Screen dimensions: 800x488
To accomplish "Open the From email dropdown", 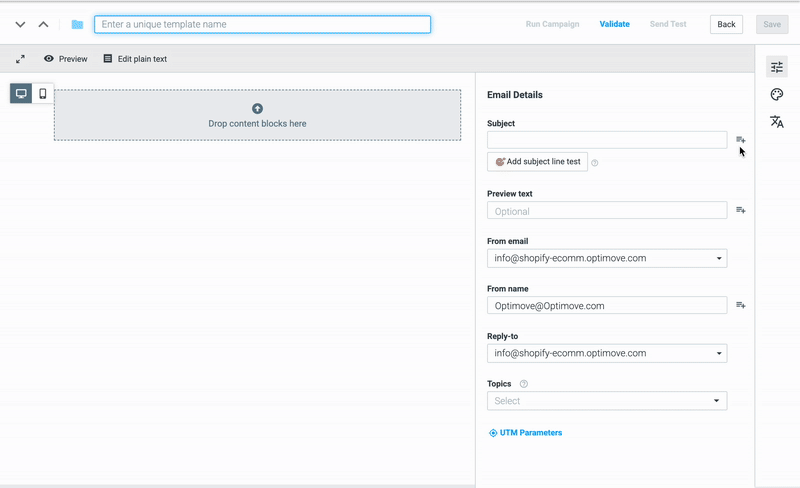I will coord(607,258).
